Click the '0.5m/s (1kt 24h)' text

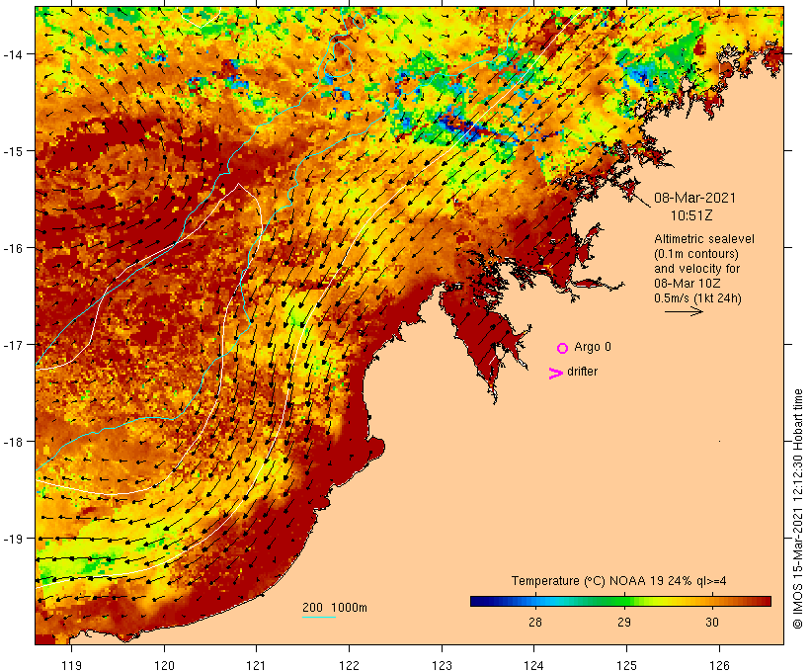(697, 298)
